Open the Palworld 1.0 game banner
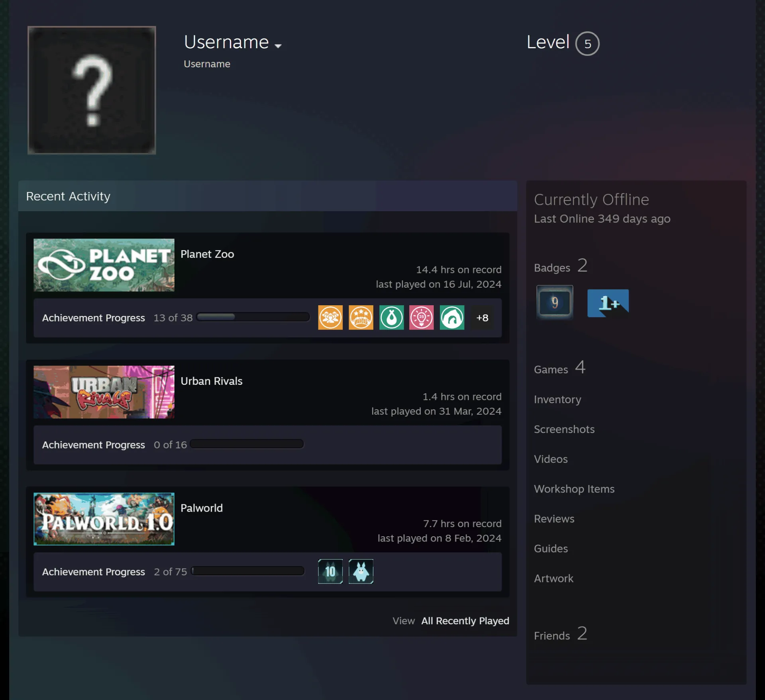The image size is (765, 700). pyautogui.click(x=104, y=519)
